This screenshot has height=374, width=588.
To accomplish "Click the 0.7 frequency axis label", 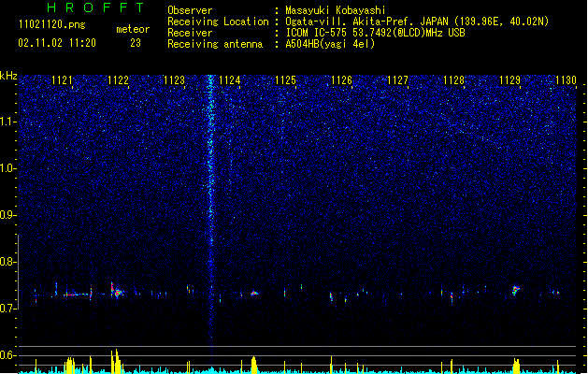I will [8, 309].
